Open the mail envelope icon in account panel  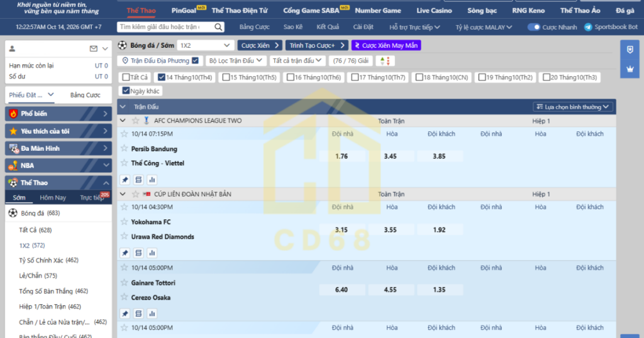pos(94,48)
